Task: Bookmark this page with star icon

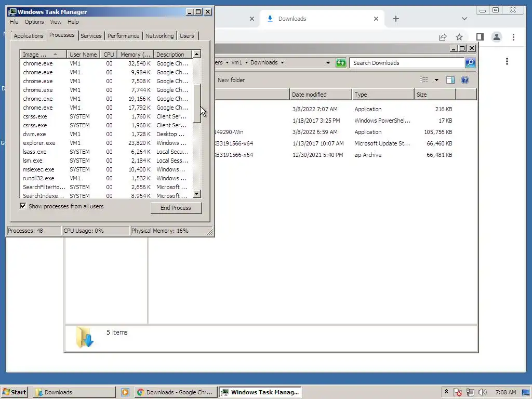Action: point(459,37)
